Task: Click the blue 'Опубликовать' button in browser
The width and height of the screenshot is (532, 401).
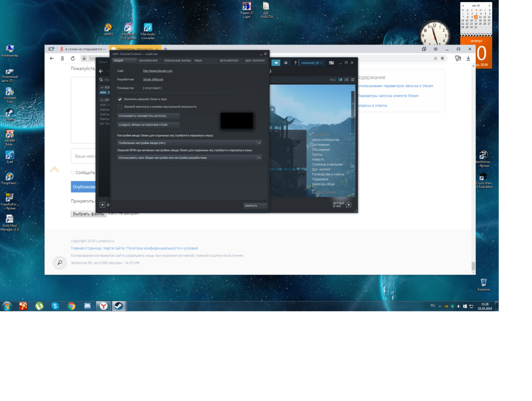Action: pos(84,187)
